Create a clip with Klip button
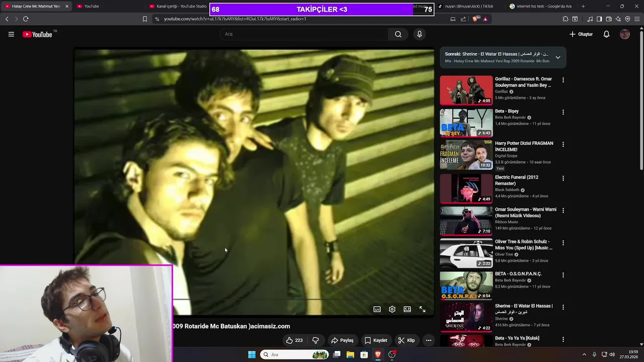 tap(407, 340)
